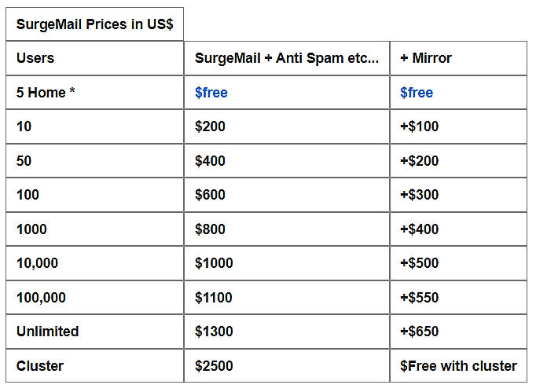This screenshot has width=536, height=392.
Task: Click the blue $free link for SurgeMail
Action: pos(211,93)
